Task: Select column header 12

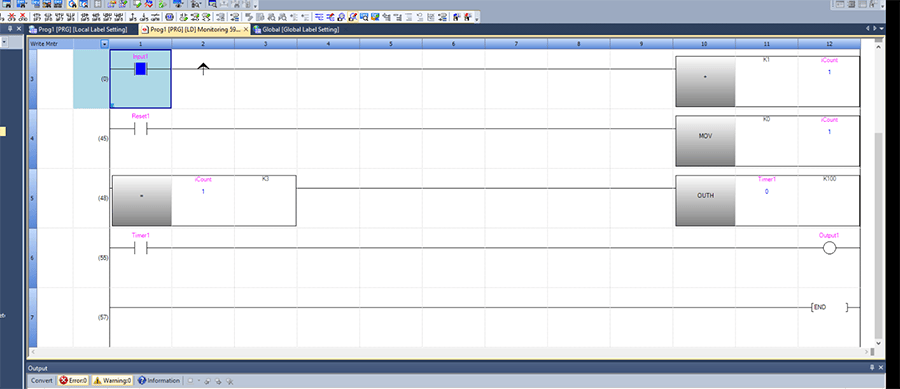Action: click(x=829, y=44)
